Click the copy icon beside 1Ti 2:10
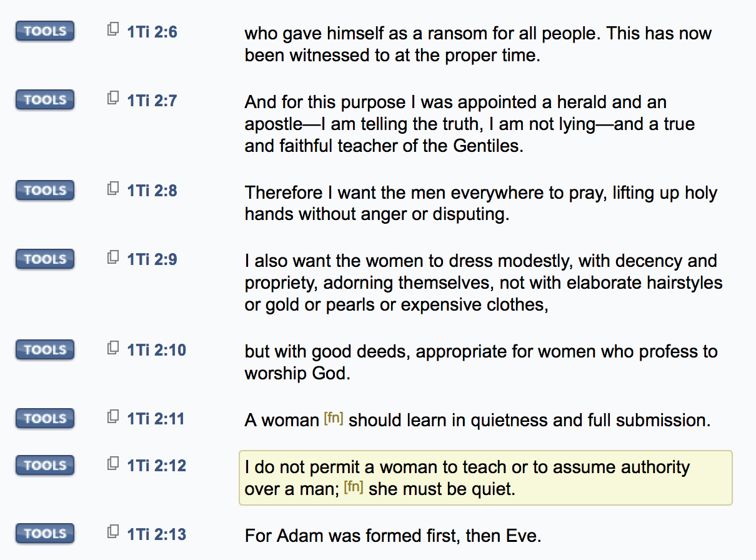 (113, 347)
